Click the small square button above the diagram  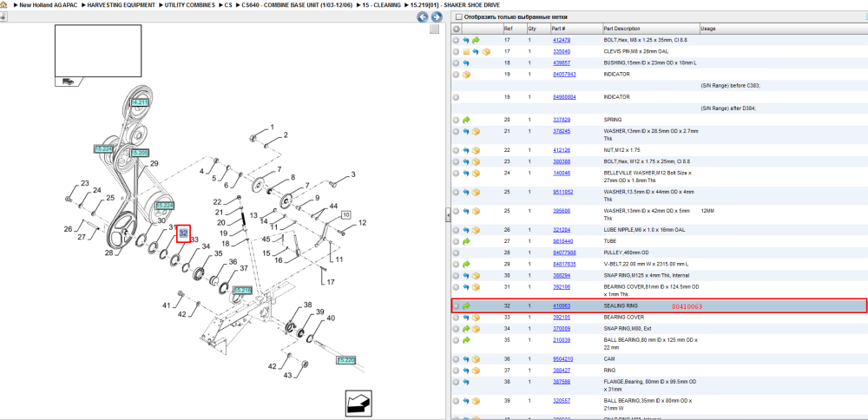coord(435,30)
